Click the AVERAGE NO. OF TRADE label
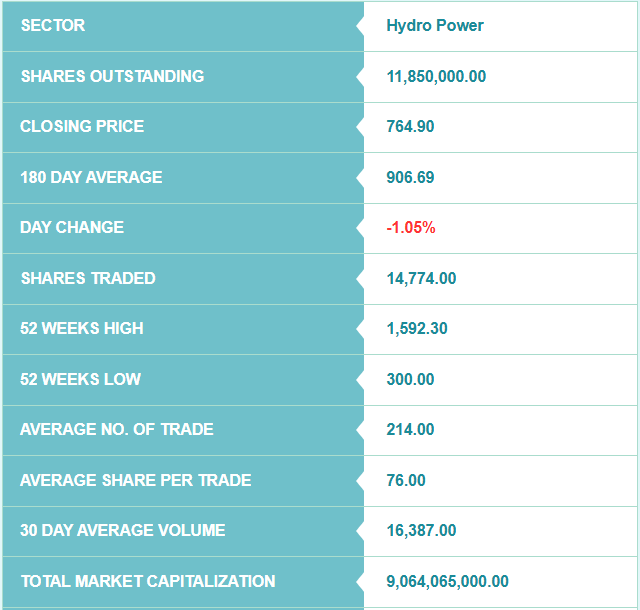Image resolution: width=640 pixels, height=610 pixels. 117,430
